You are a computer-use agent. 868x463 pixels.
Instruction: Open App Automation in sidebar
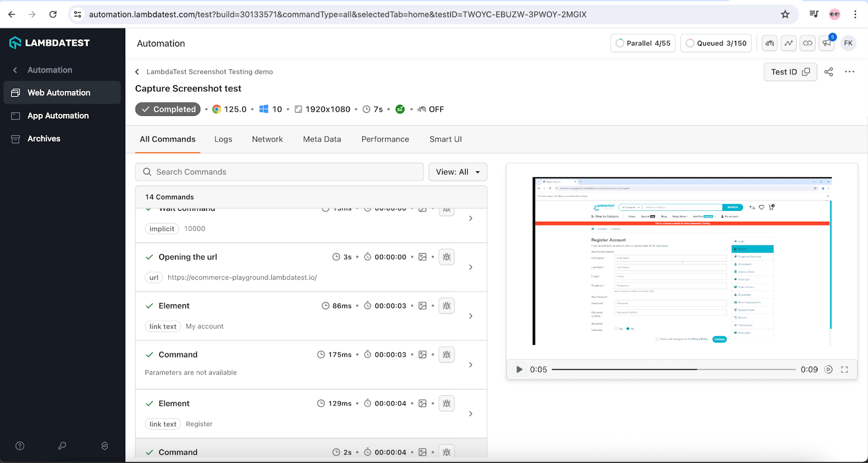(58, 115)
